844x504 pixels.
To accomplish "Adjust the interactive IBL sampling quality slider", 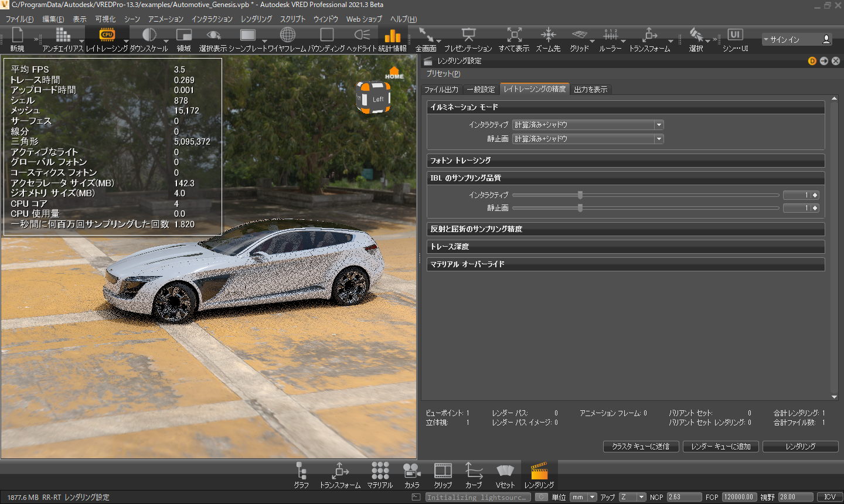I will tap(580, 195).
